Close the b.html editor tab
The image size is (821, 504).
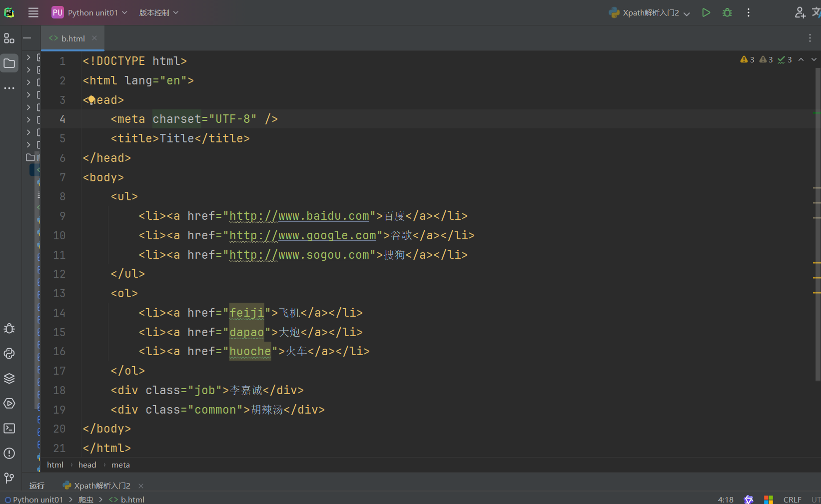[x=94, y=38]
